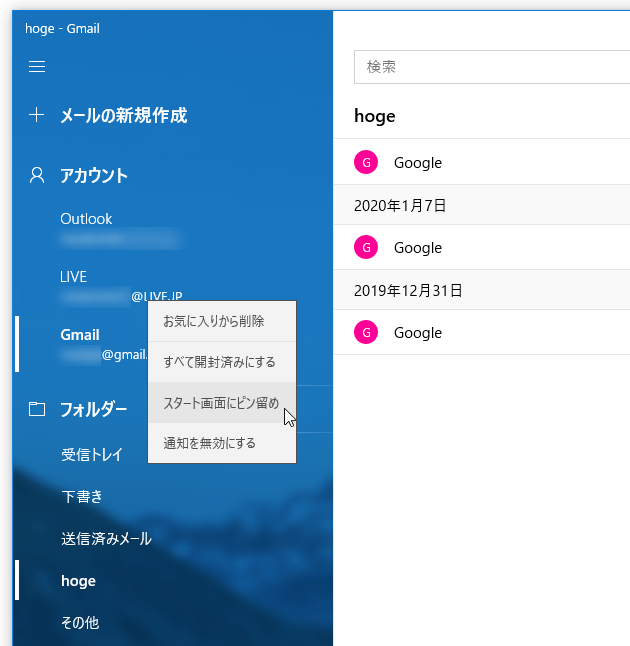The image size is (630, 646).
Task: Select すべて開封済みにする from the context menu
Action: pos(222,362)
